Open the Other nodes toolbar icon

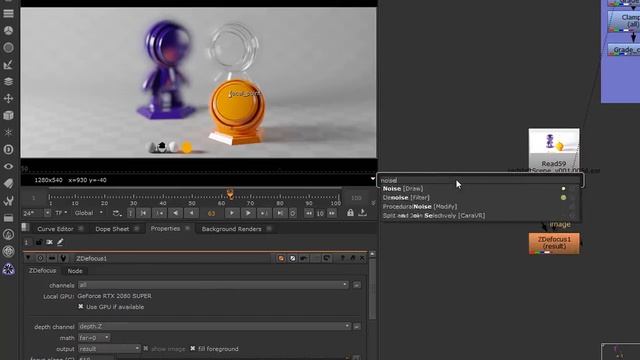pos(8,218)
